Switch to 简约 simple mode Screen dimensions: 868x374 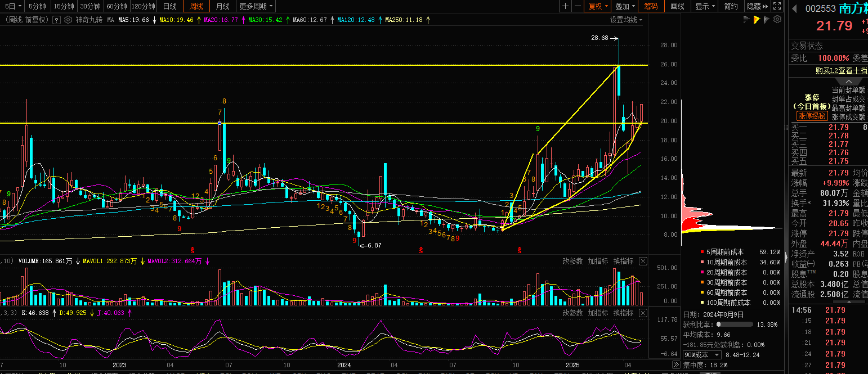[x=731, y=6]
